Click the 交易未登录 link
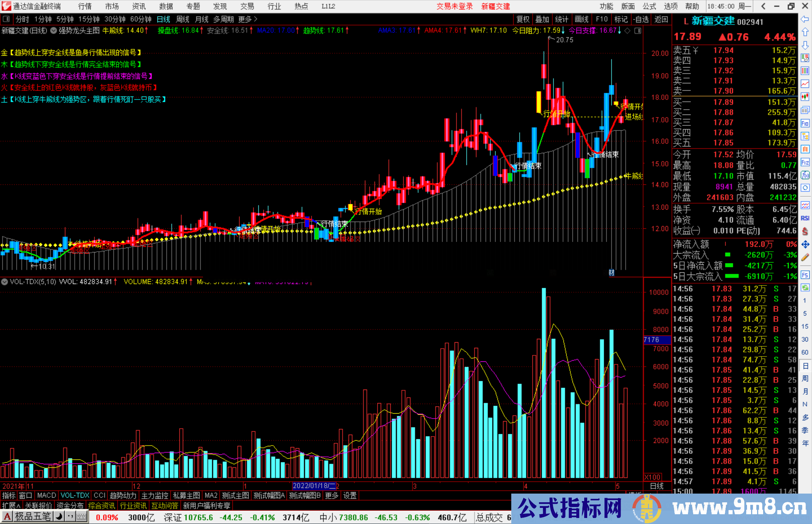Image resolution: width=812 pixels, height=524 pixels. click(454, 6)
